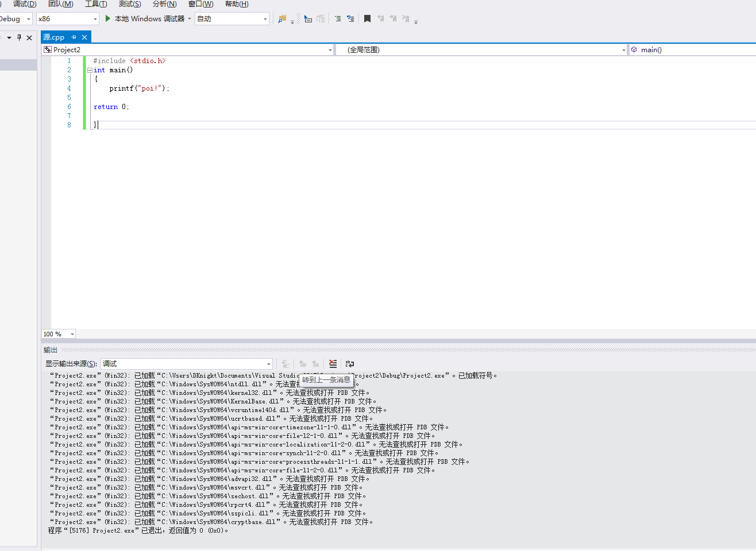756x551 pixels.
Task: Click the ucrtbased.dll output line
Action: point(211,419)
